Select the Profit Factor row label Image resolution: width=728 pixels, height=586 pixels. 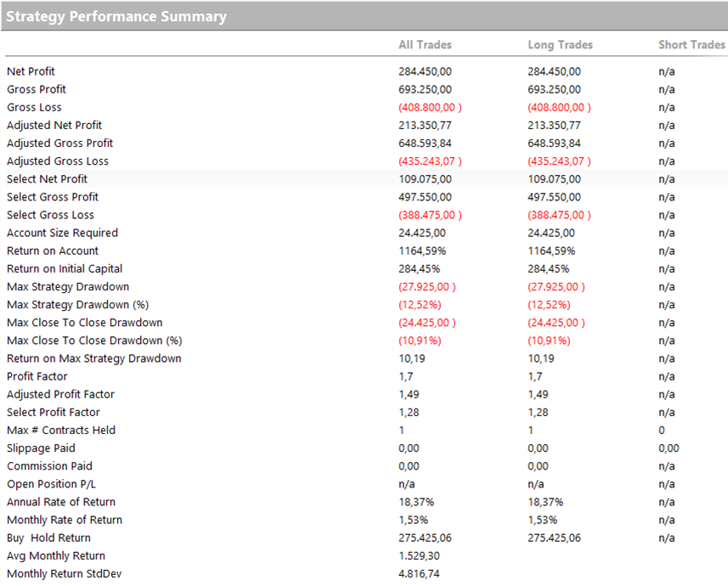pyautogui.click(x=37, y=376)
